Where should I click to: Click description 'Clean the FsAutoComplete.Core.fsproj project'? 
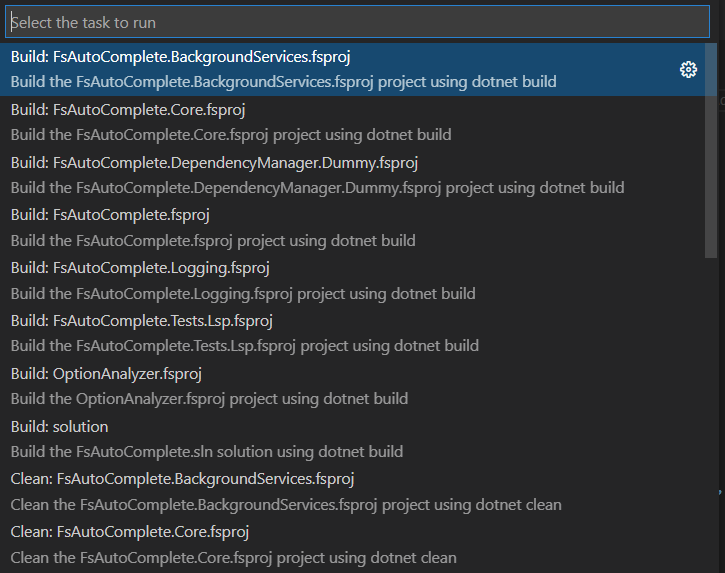click(x=233, y=558)
